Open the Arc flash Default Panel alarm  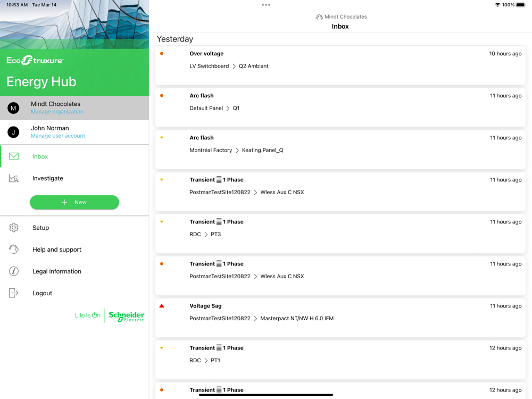340,107
